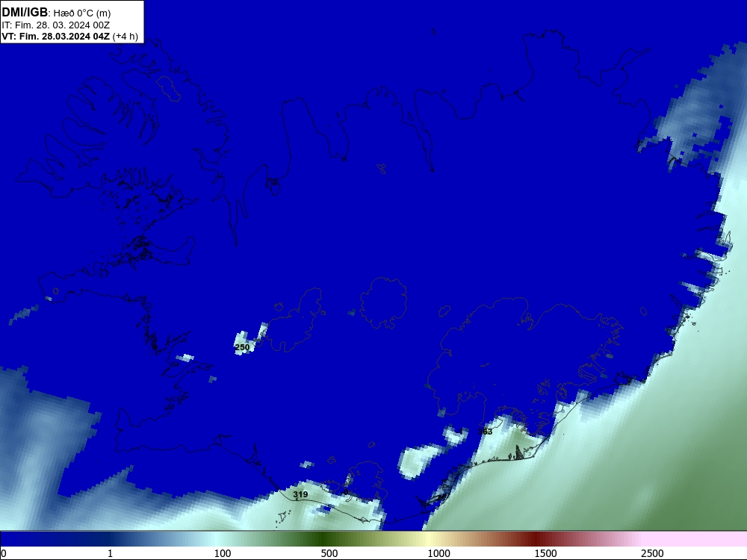Pick the pale yellow 1000 m legend color

(x=430, y=539)
